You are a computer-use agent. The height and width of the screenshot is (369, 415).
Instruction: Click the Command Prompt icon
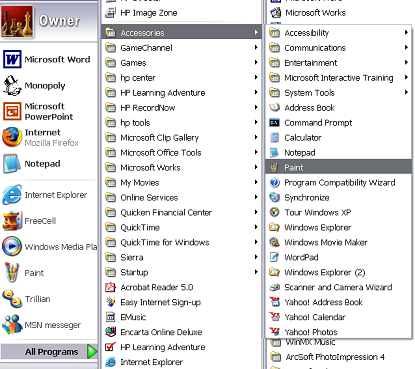coord(274,123)
